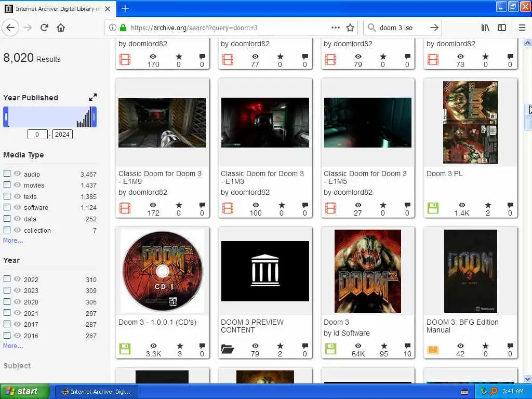
Task: Click the magnifier icon in system tray
Action: coord(494,392)
